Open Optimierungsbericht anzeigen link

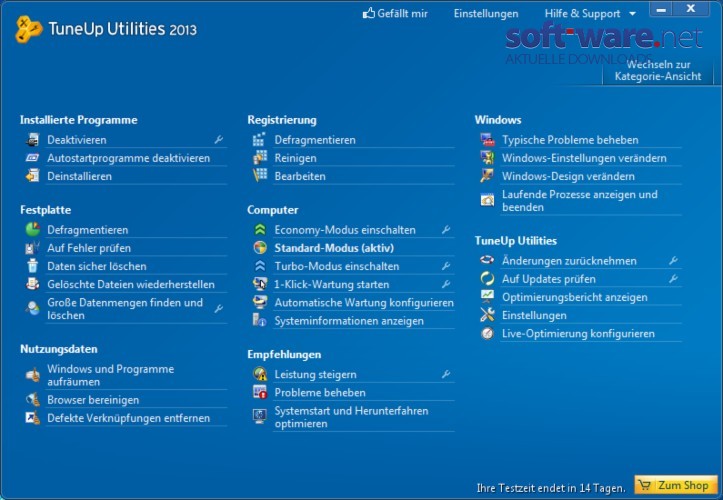pyautogui.click(x=575, y=297)
